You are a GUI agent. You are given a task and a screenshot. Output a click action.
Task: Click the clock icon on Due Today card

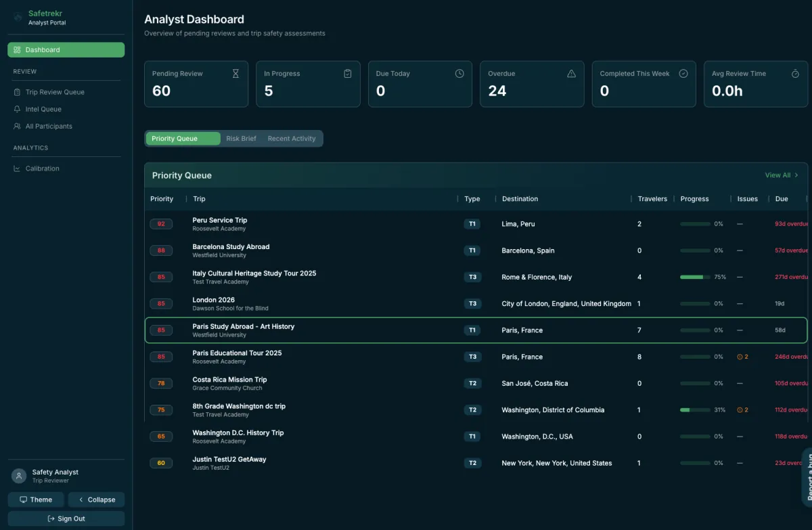459,74
